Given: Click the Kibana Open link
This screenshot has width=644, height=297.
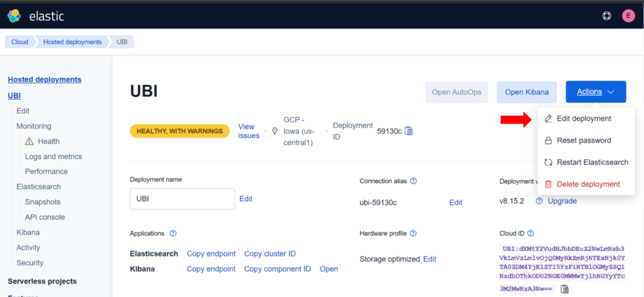Looking at the screenshot, I should [x=329, y=269].
